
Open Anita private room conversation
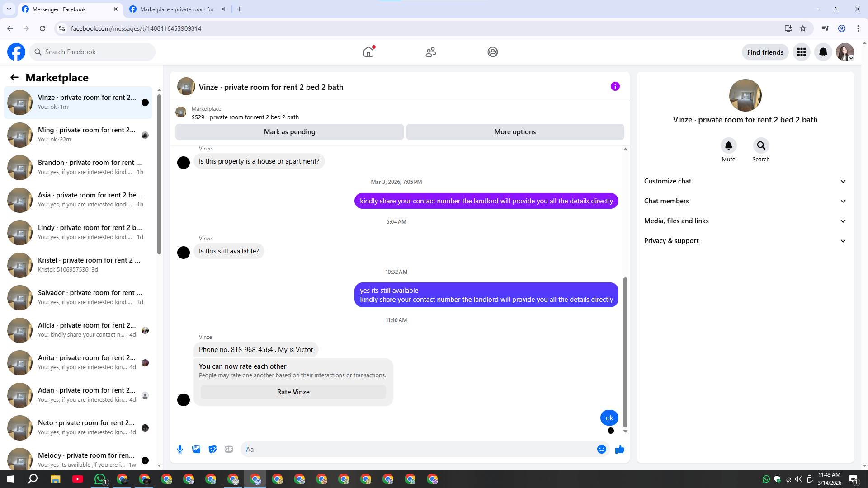[78, 363]
